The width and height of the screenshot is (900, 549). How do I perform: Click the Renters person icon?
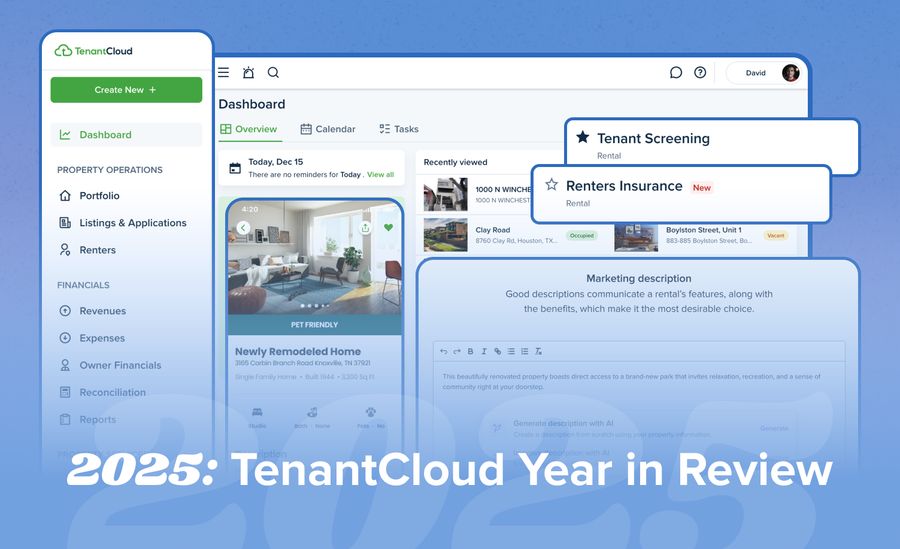[x=65, y=249]
